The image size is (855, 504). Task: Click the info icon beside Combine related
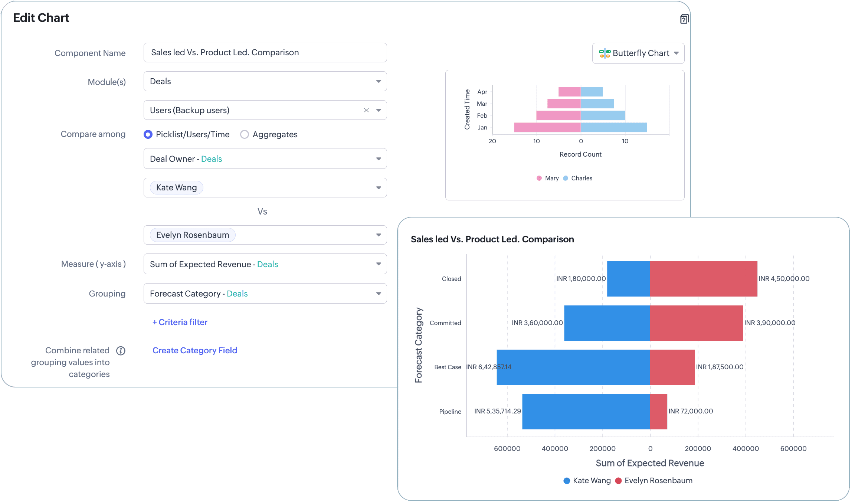121,351
